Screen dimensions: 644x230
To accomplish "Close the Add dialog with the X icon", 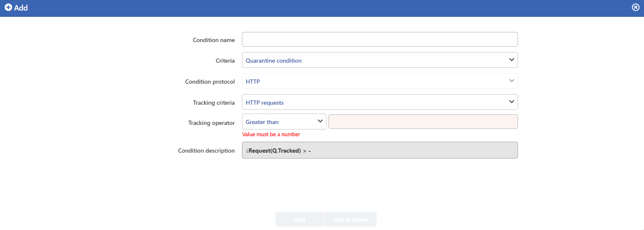I will click(636, 7).
